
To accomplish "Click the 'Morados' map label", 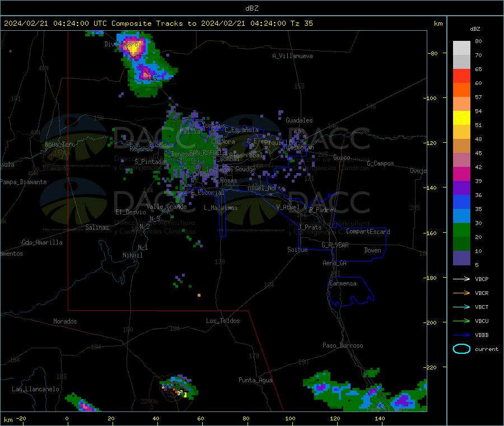I will click(x=65, y=321).
